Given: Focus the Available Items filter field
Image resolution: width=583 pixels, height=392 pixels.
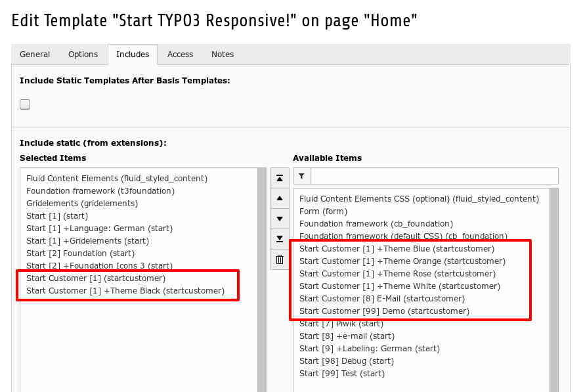Looking at the screenshot, I should point(434,176).
